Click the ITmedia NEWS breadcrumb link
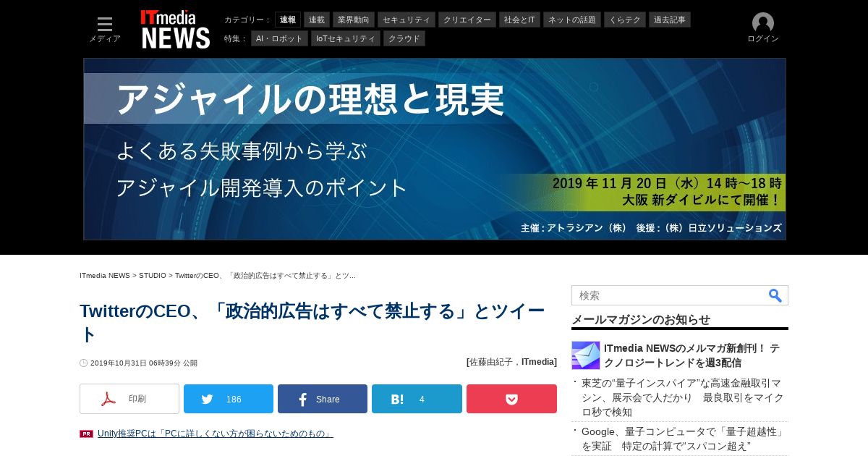The image size is (868, 456). click(105, 276)
